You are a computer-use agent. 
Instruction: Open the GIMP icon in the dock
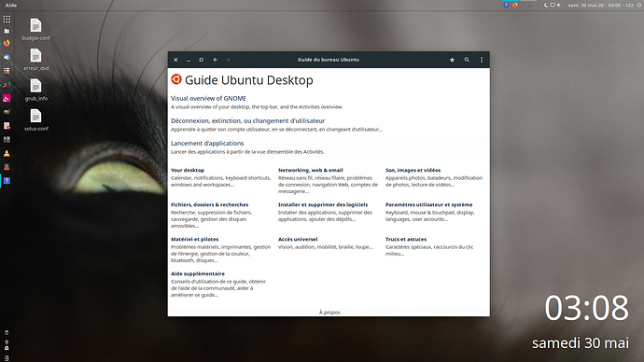(x=7, y=112)
